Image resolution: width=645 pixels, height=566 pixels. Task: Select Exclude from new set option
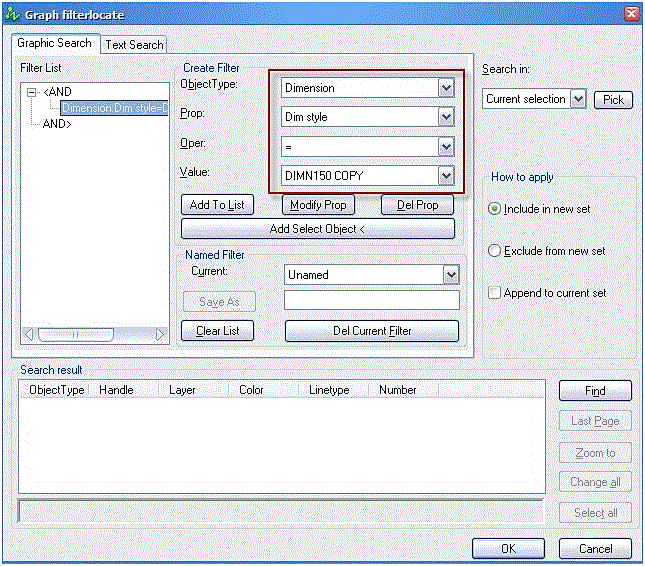(494, 251)
